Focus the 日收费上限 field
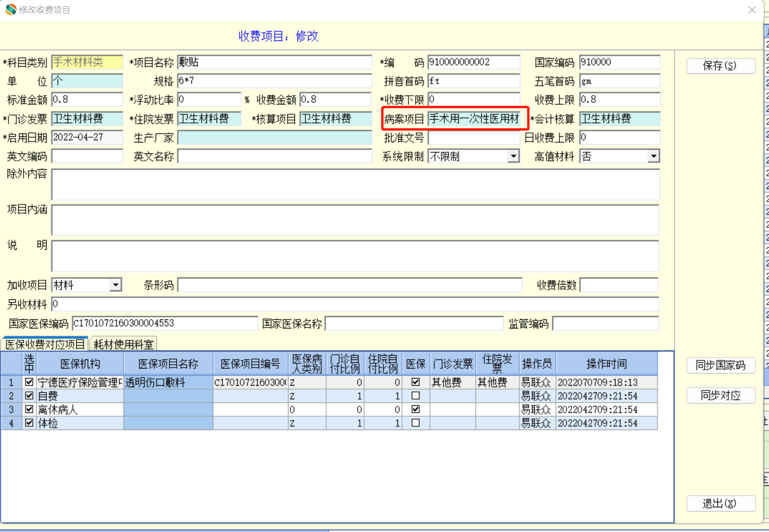 (620, 138)
